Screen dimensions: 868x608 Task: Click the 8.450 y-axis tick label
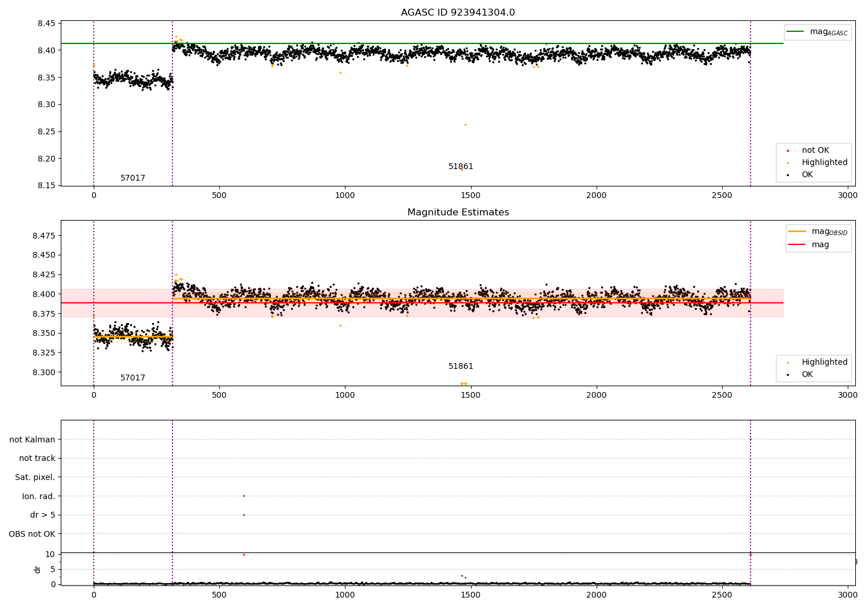[45, 255]
